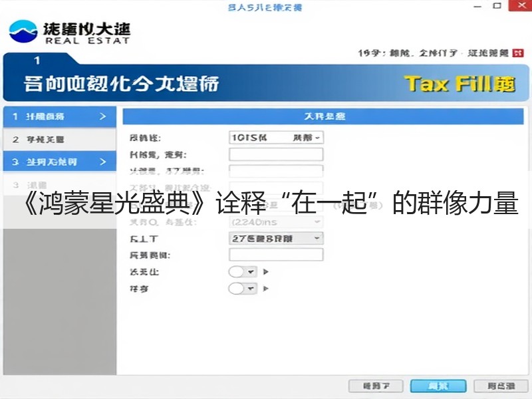Close the window with the red X button
The width and height of the screenshot is (532, 399).
pos(520,5)
